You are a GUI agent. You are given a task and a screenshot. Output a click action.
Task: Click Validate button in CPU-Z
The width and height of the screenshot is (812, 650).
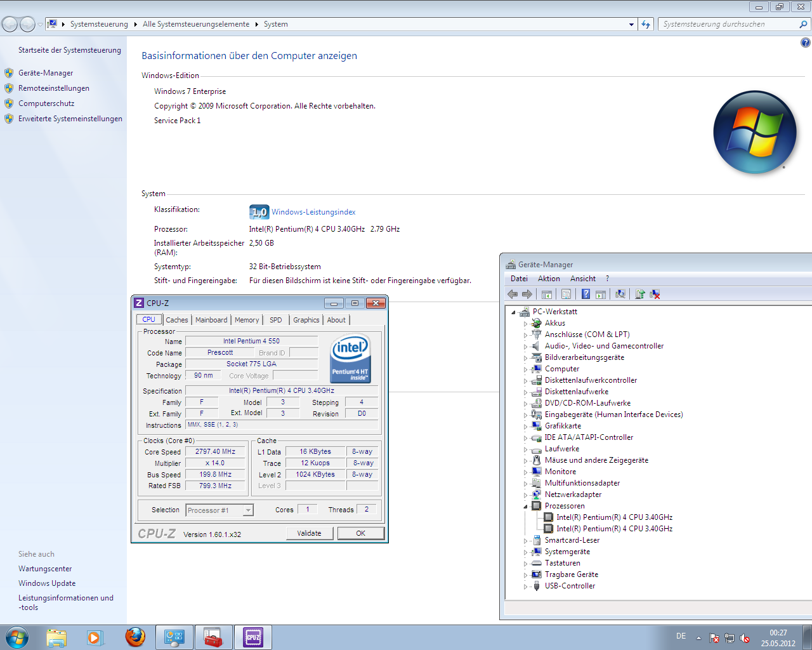pyautogui.click(x=310, y=533)
